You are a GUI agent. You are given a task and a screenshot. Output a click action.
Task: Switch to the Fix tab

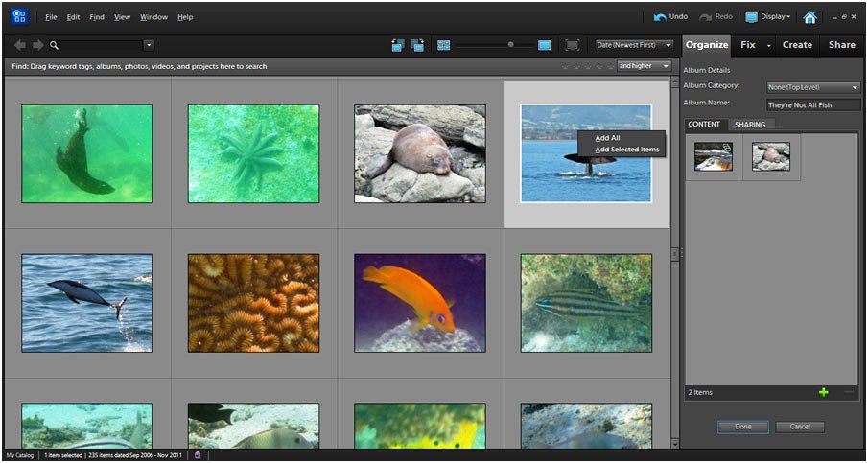748,45
